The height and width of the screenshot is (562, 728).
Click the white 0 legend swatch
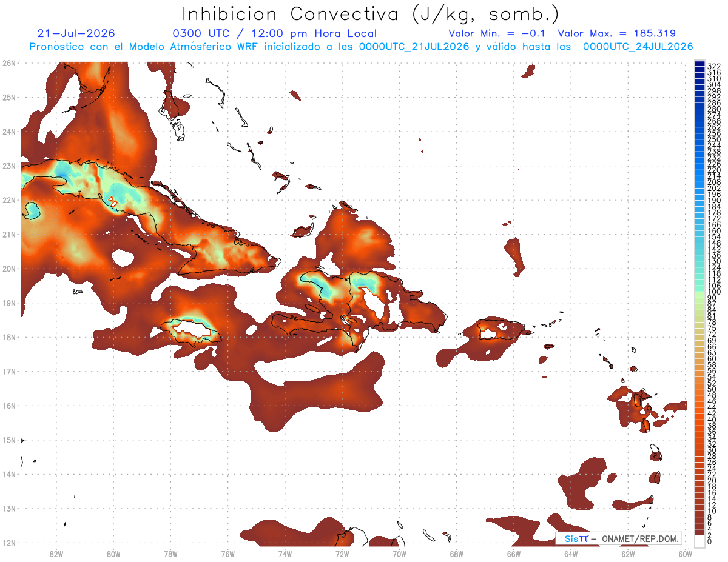pos(700,541)
